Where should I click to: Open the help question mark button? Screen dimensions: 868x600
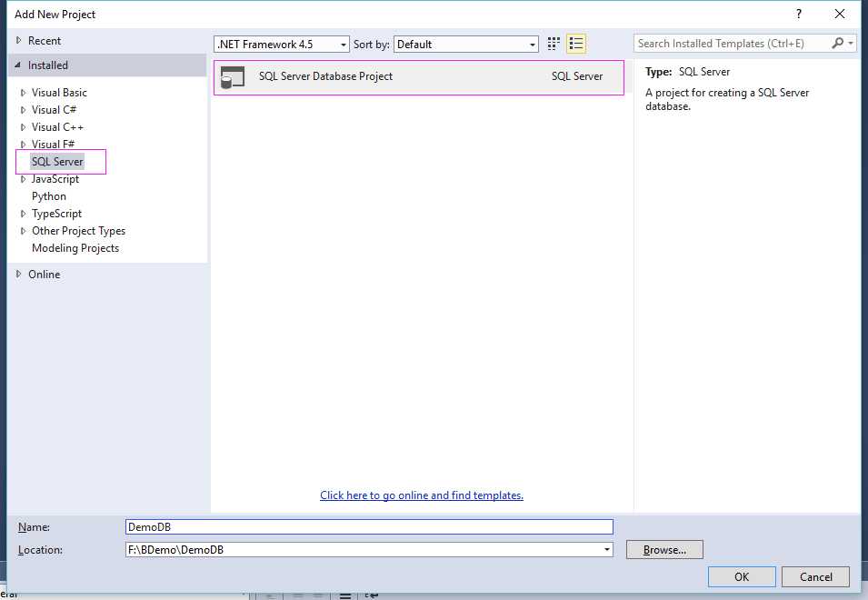click(798, 14)
